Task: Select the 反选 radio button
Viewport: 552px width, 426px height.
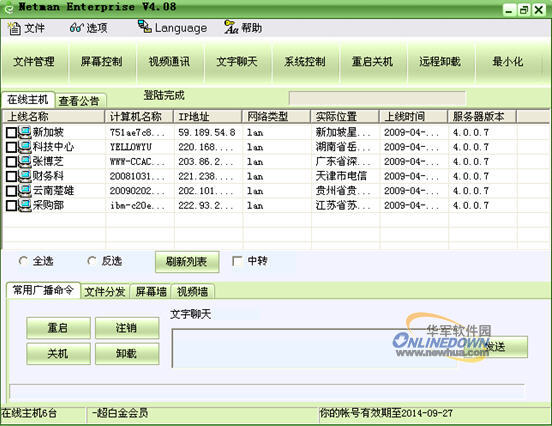Action: [x=92, y=261]
